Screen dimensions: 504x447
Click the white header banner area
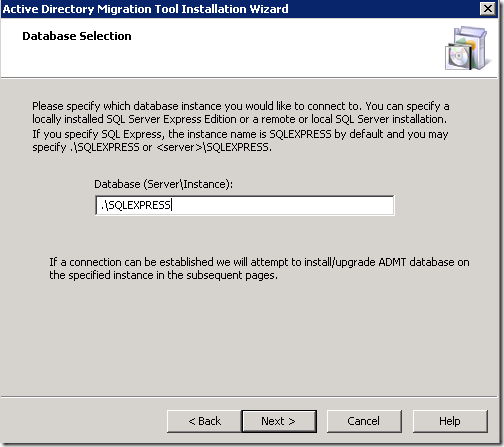(233, 57)
